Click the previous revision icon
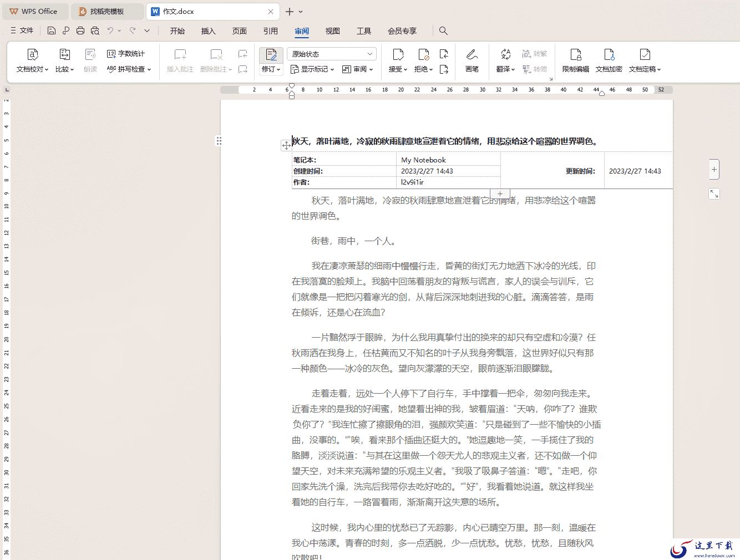 (x=444, y=54)
